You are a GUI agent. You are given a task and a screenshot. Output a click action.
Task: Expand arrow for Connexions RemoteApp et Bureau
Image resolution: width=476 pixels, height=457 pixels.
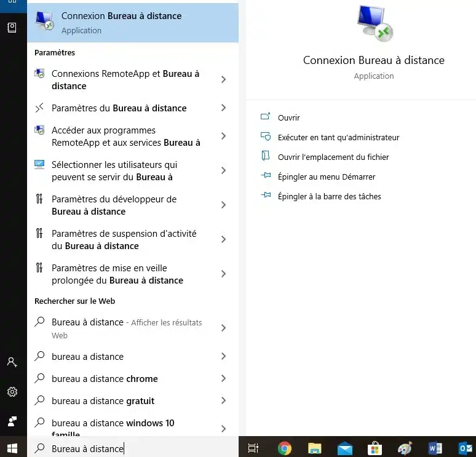click(x=224, y=79)
